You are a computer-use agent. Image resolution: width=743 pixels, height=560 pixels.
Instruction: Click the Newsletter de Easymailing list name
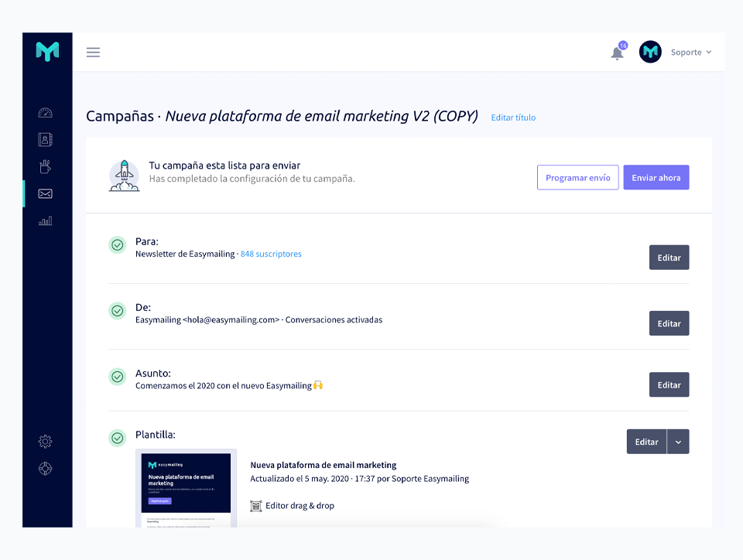click(185, 254)
